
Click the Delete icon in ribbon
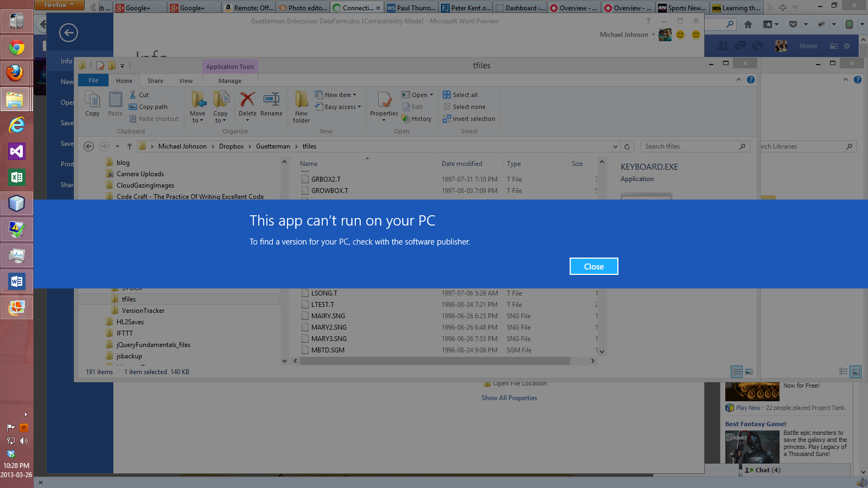point(247,104)
